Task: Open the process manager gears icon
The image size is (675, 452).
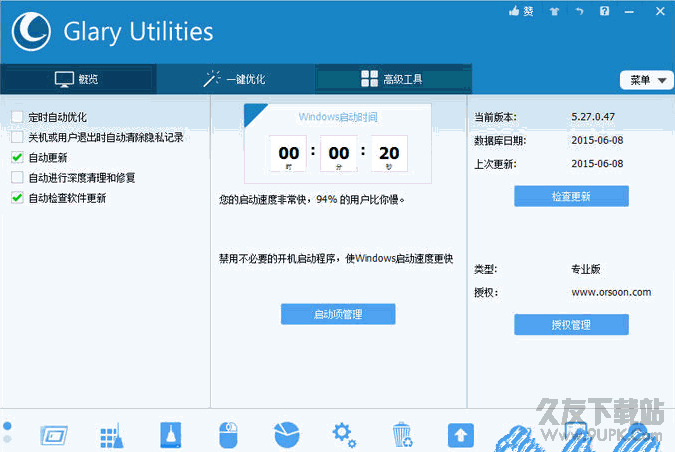Action: [344, 435]
